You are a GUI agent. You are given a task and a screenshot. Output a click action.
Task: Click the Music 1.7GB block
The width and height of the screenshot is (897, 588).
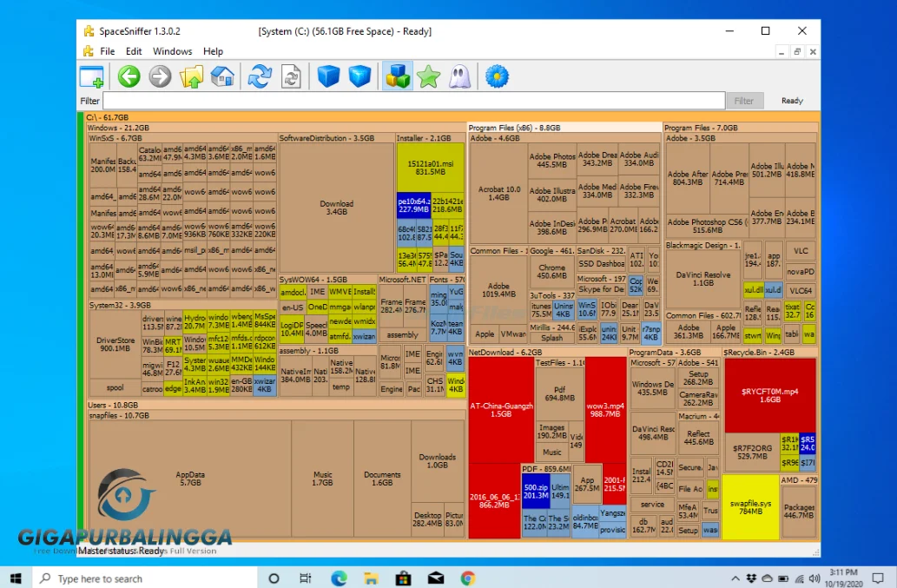coord(322,479)
